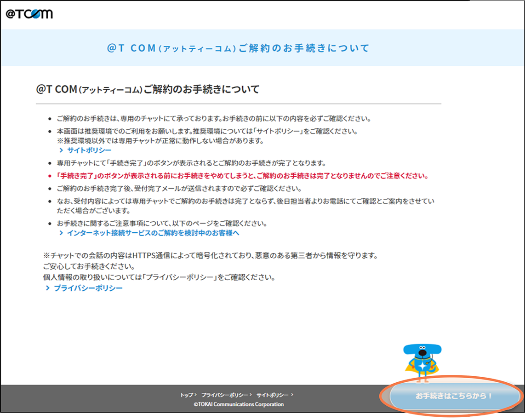The width and height of the screenshot is (525, 420).
Task: Open the blue プライバシーポリシー link in body
Action: 88,288
